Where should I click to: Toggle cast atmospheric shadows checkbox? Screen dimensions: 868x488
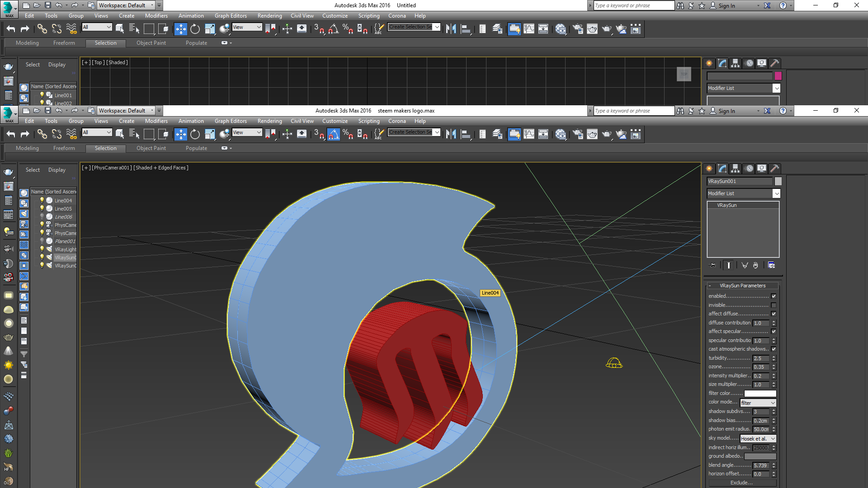[x=774, y=349]
